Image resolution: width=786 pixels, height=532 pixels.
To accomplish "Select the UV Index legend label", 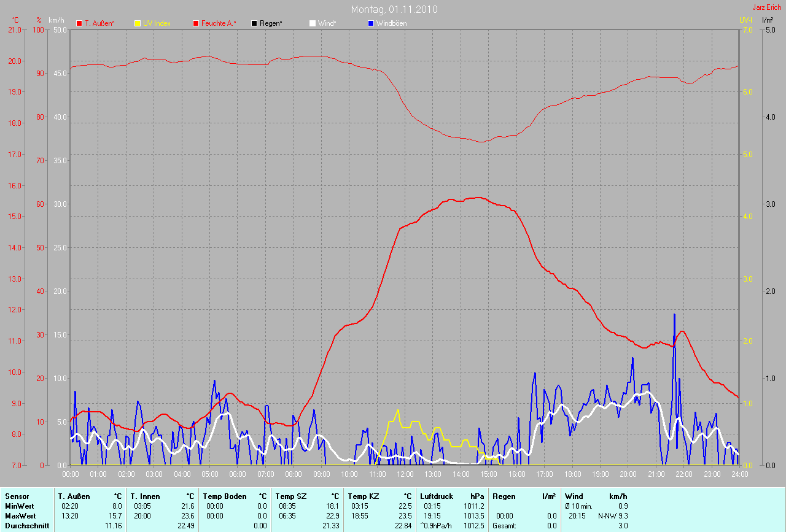I will click(157, 23).
